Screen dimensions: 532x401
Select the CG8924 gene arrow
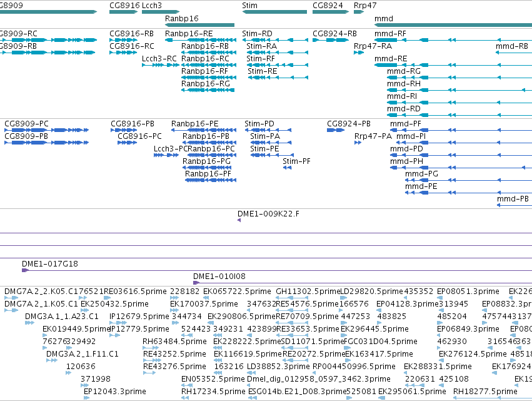[x=331, y=12]
